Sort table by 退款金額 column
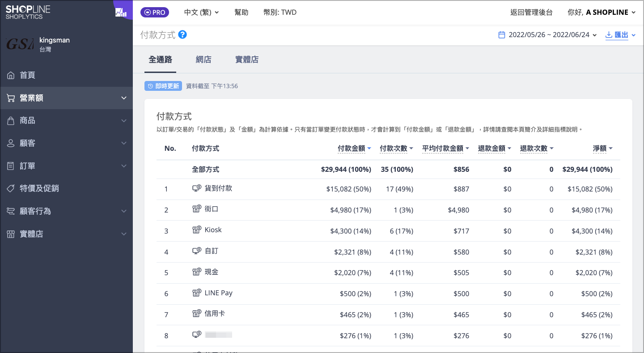This screenshot has width=644, height=353. 495,149
